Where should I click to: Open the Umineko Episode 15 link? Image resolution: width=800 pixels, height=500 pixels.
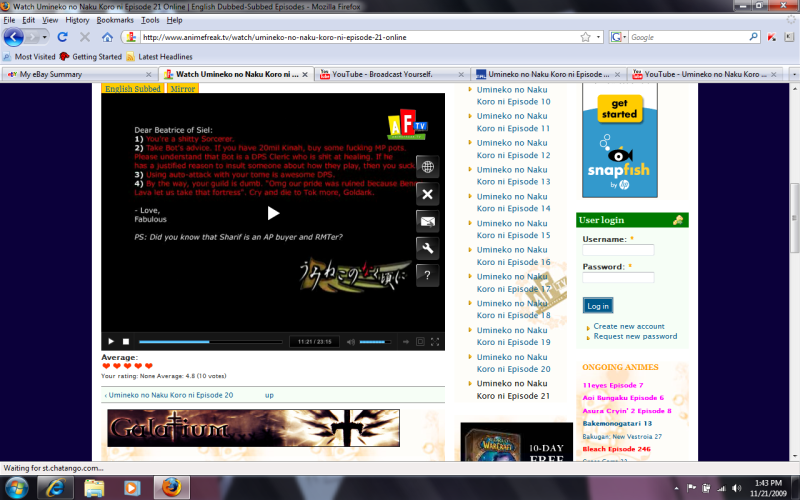click(x=513, y=229)
